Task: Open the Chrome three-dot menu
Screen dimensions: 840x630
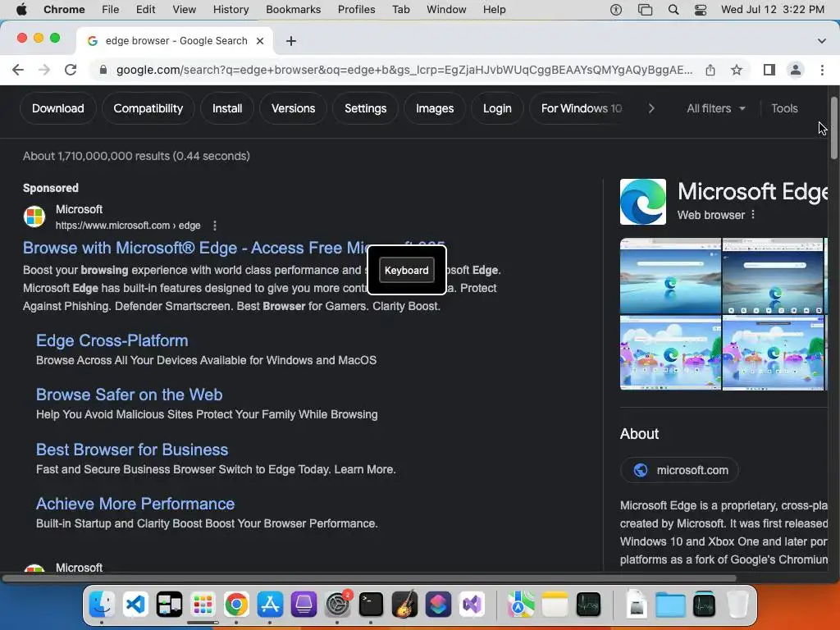Action: click(822, 70)
